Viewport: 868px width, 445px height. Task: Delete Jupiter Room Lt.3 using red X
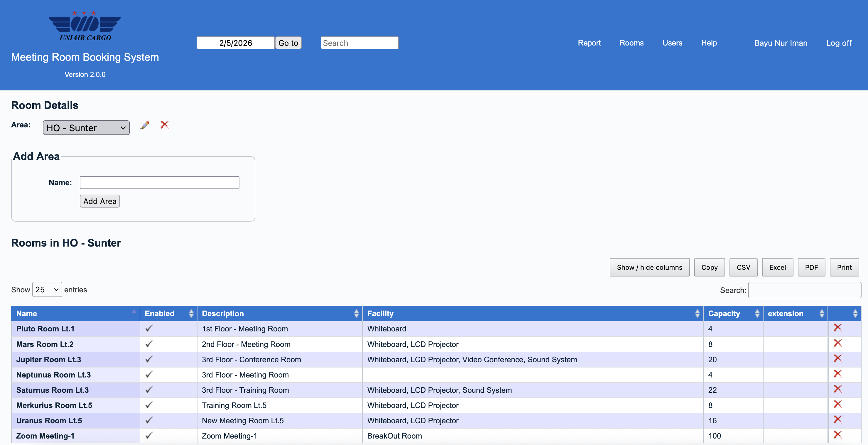[x=837, y=358]
